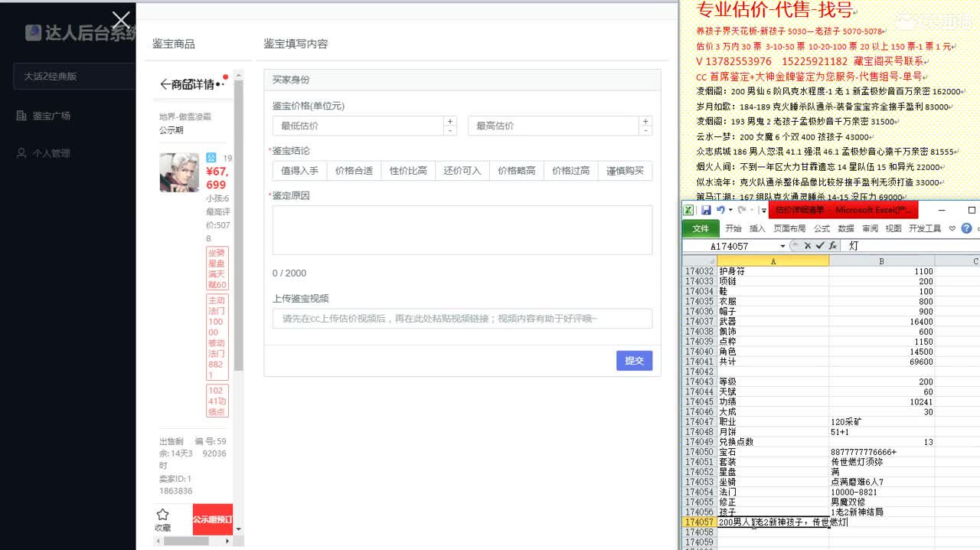Click Excel Undo icon
Viewport: 980px width, 550px height.
(x=720, y=210)
